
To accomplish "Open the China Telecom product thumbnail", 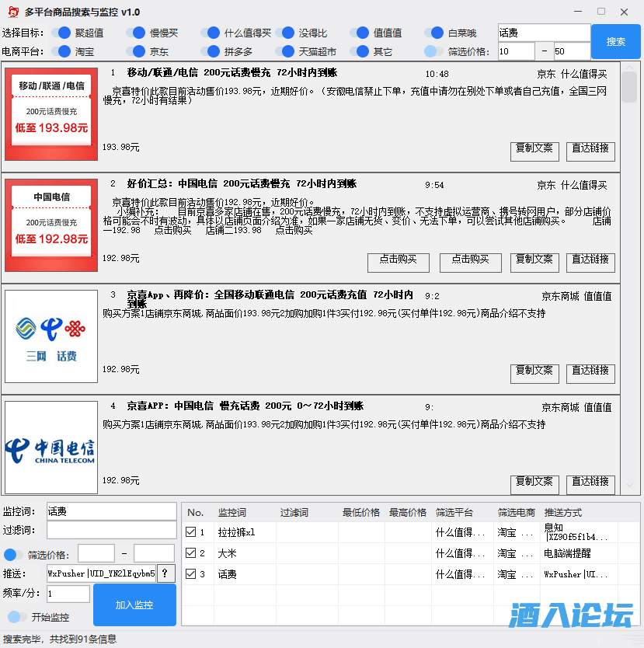I will pos(51,448).
